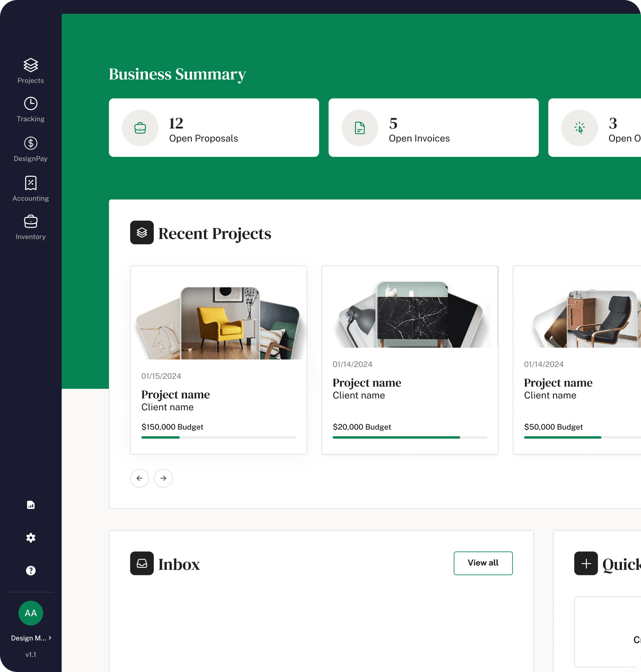Viewport: 641px width, 672px height.
Task: Click the plus icon next to Quick
Action: pyautogui.click(x=586, y=563)
